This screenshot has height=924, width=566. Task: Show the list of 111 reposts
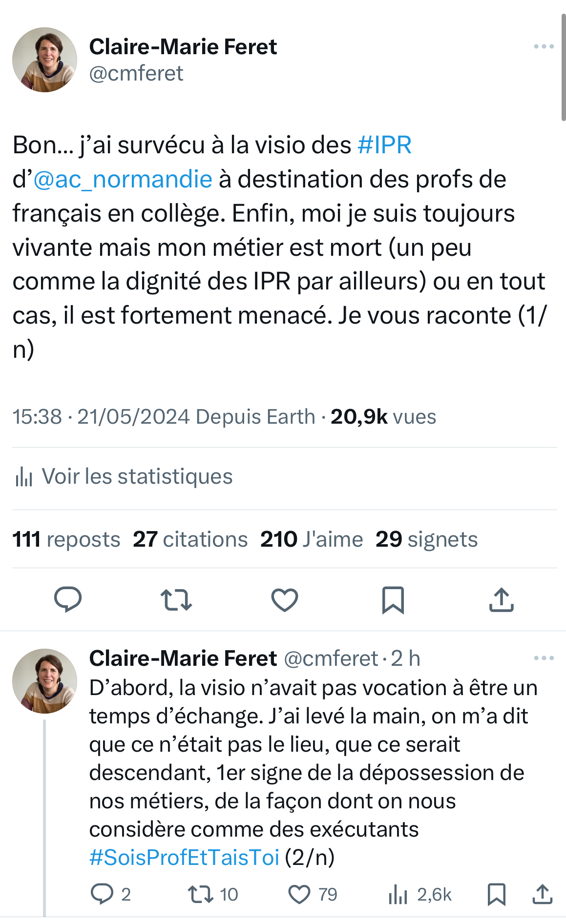(66, 539)
